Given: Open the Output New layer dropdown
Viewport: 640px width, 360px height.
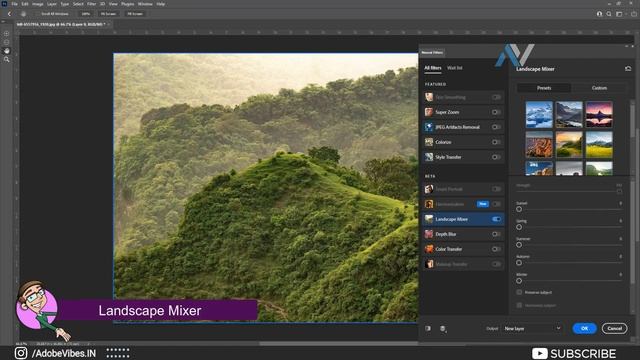Looking at the screenshot, I should [x=532, y=329].
